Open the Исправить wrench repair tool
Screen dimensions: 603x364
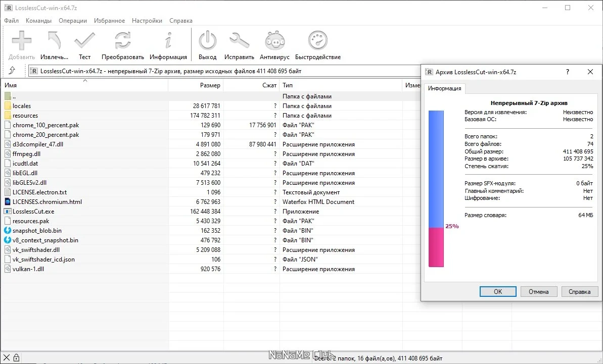tap(239, 40)
